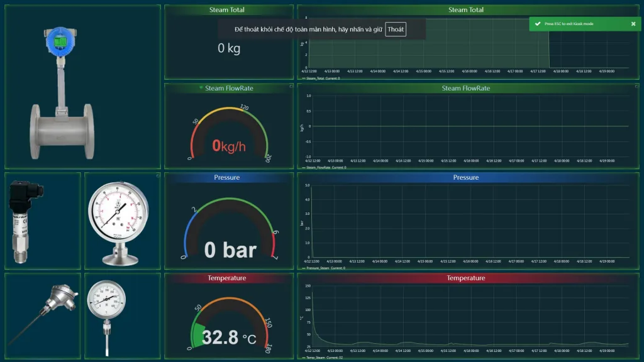Screen dimensions: 644x362
Task: Click the 0 bar pressure gauge reading
Action: point(230,250)
